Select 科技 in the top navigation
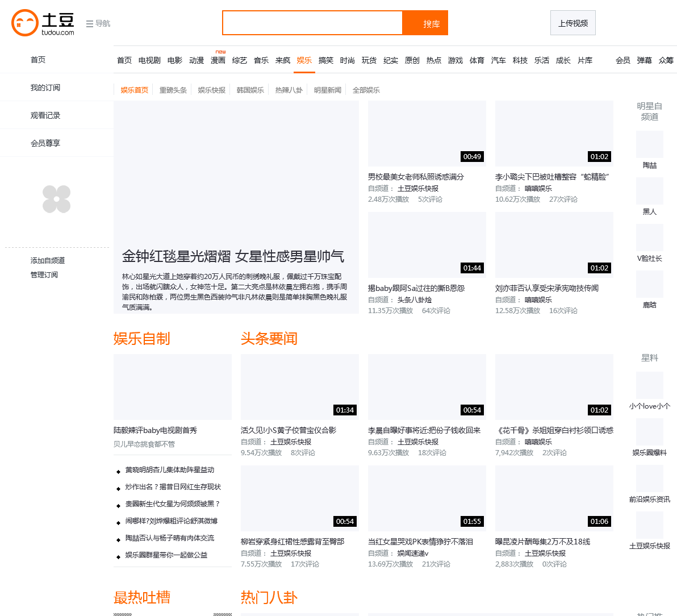This screenshot has height=616, width=677. (x=520, y=60)
